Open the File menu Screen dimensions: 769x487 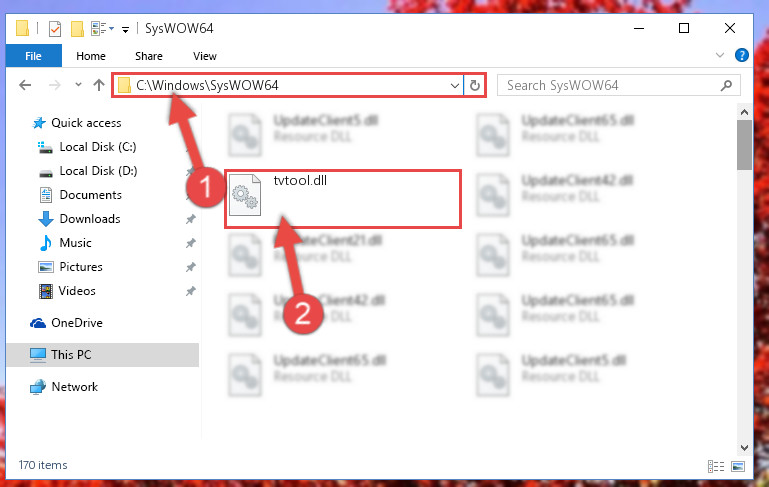coord(33,56)
